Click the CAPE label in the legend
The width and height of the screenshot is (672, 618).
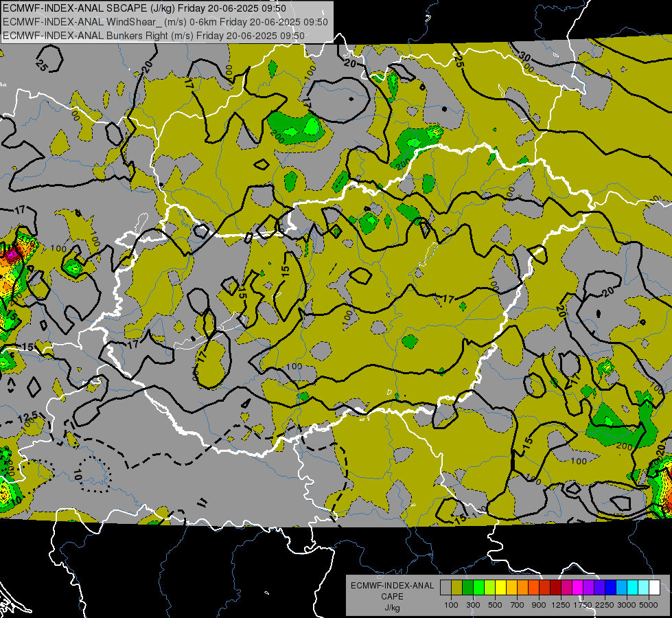(x=393, y=596)
